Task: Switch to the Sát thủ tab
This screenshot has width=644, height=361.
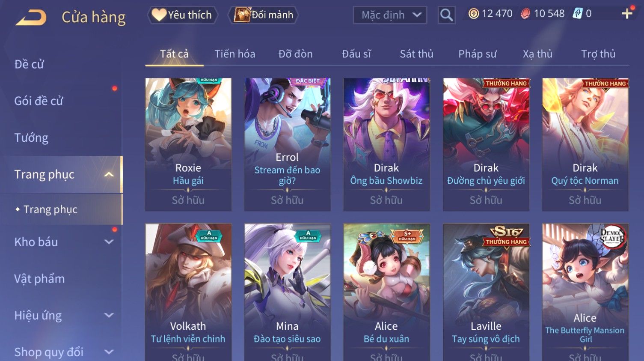Action: [416, 54]
